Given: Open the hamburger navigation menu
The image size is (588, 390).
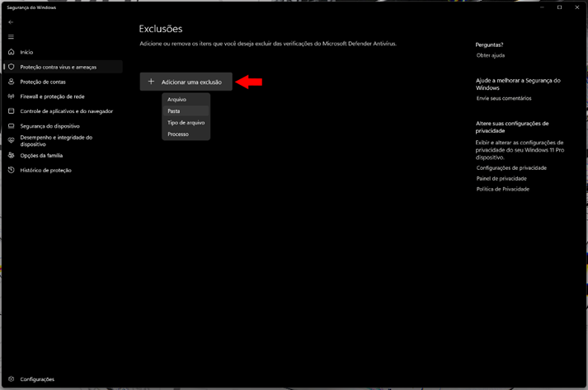Looking at the screenshot, I should pos(11,37).
